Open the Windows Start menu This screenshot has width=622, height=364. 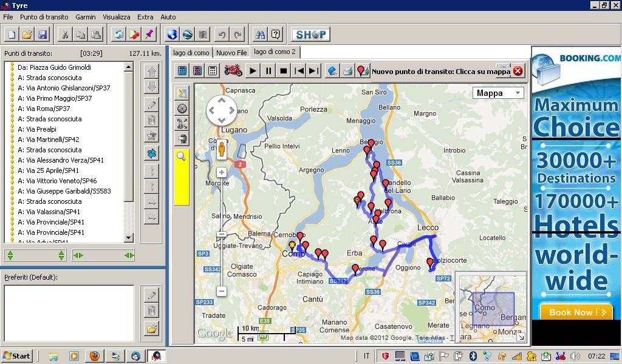(16, 356)
